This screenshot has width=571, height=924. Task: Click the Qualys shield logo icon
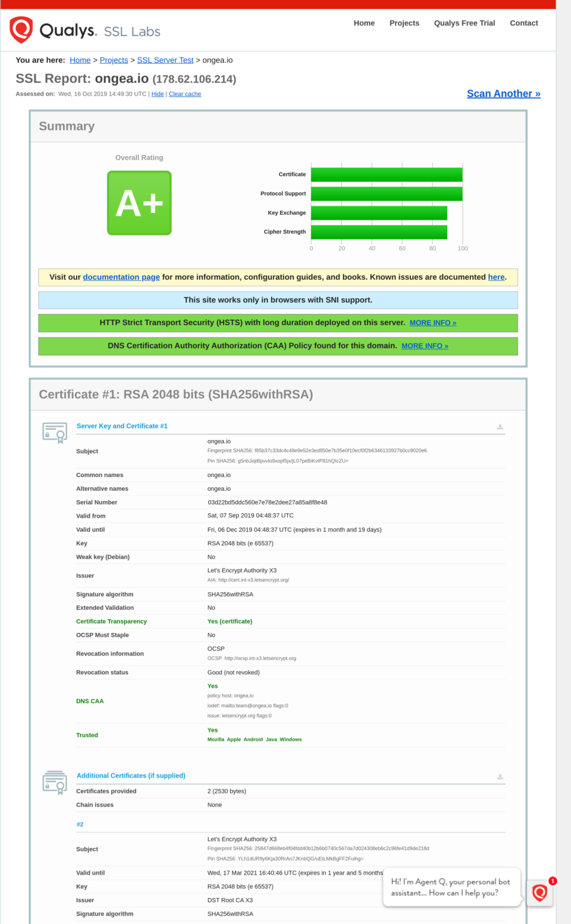tap(21, 29)
